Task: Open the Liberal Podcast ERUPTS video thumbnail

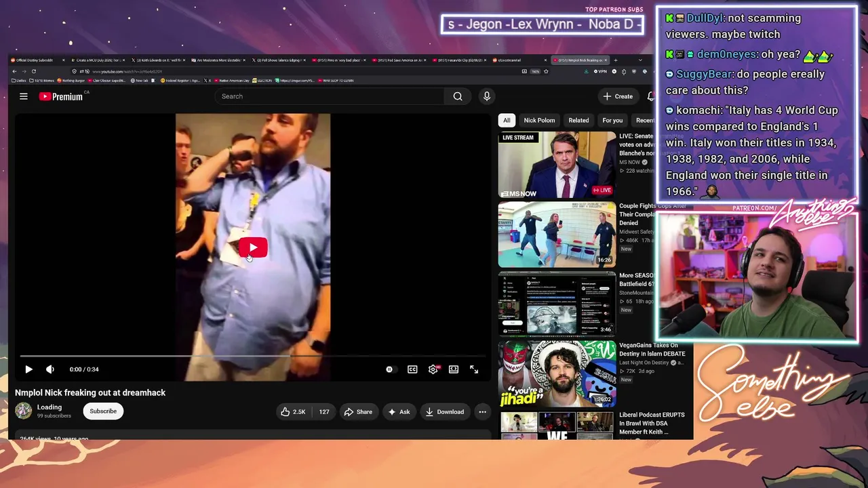Action: pos(557,424)
